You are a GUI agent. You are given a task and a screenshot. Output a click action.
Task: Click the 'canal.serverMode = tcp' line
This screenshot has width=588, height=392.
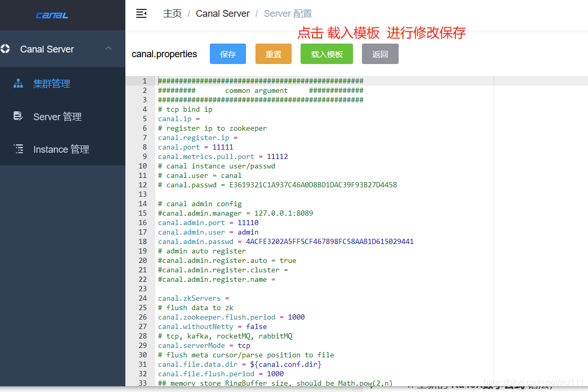(204, 345)
